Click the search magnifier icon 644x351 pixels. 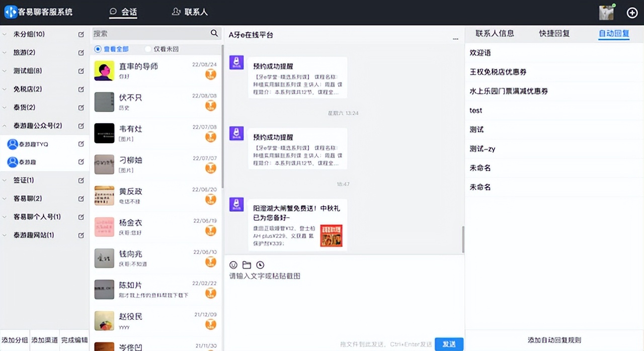[x=214, y=34]
